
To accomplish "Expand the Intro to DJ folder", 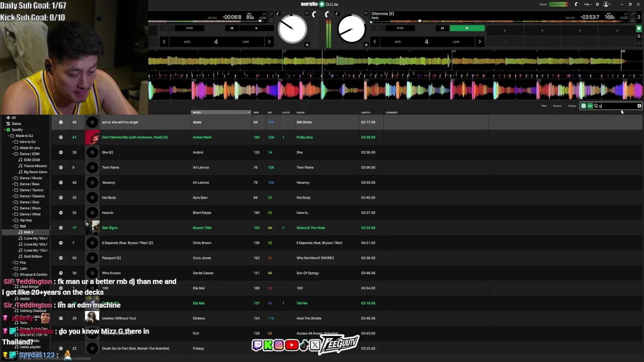I will tap(12, 142).
